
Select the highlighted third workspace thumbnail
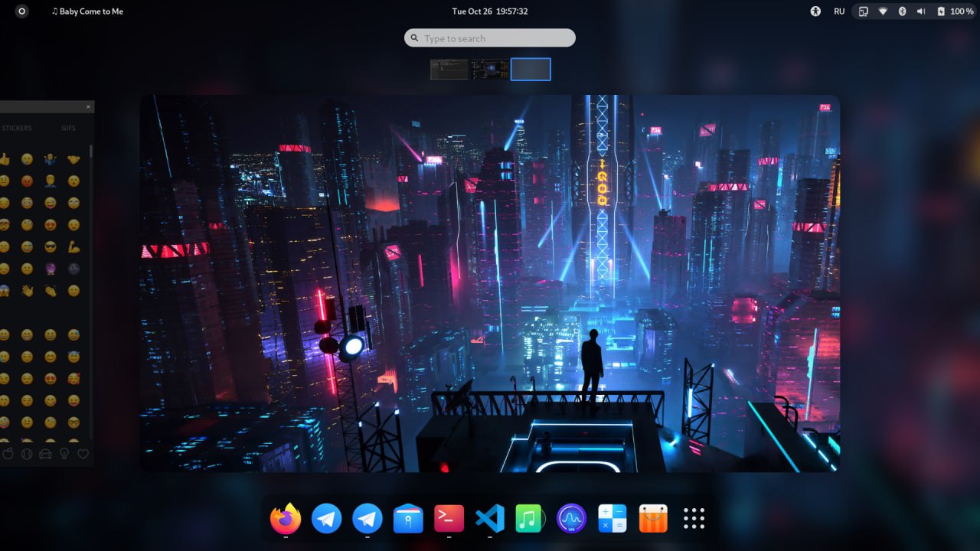click(x=531, y=70)
